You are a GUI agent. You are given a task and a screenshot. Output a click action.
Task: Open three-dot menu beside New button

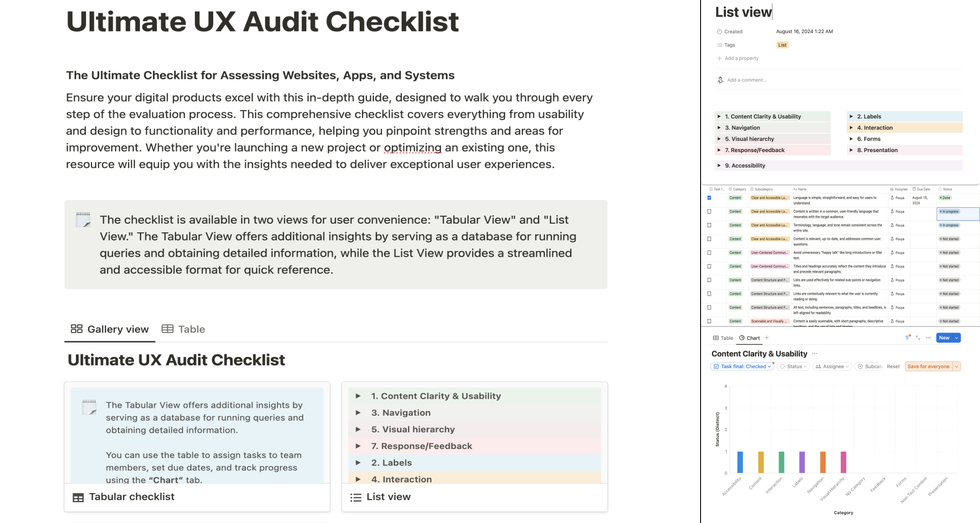[x=929, y=338]
